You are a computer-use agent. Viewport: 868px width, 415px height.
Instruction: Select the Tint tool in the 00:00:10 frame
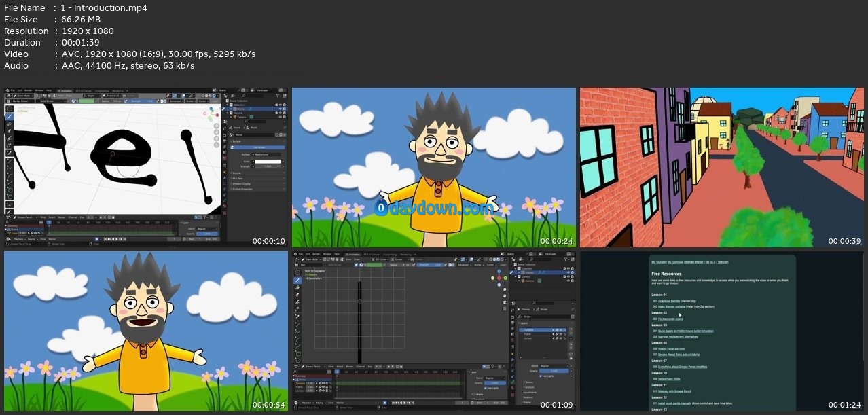point(10,138)
